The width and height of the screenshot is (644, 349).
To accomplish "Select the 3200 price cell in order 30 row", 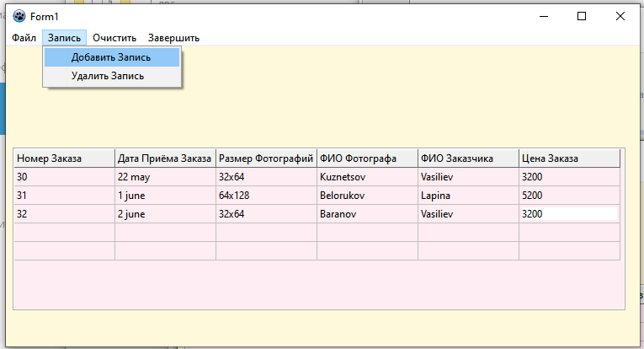I will click(570, 177).
